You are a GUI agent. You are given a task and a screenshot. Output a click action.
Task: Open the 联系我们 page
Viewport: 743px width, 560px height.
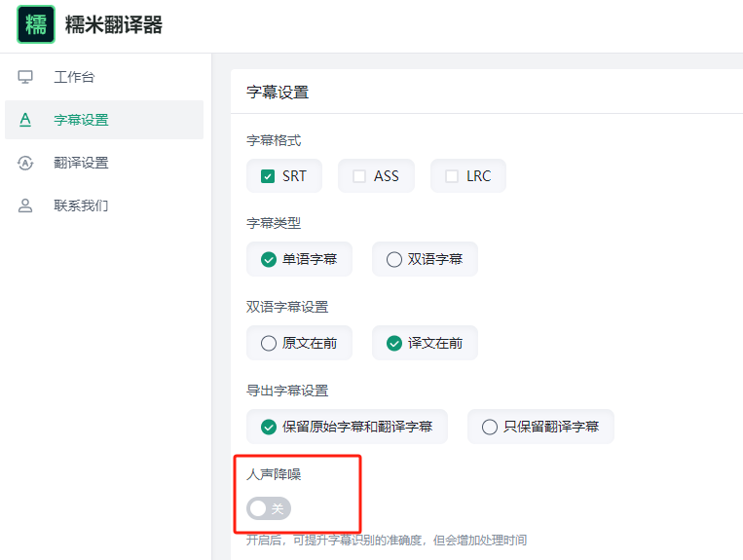click(x=81, y=205)
